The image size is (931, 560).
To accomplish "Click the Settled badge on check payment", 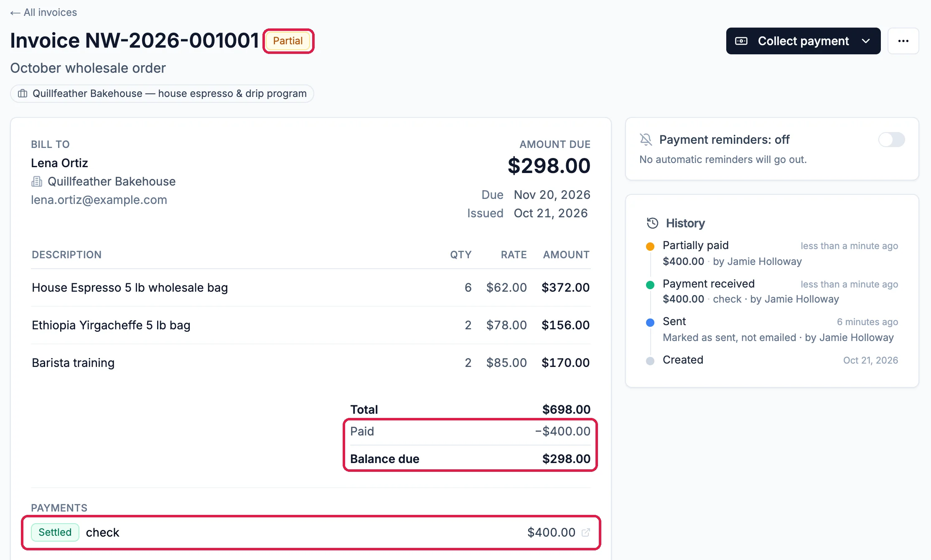I will 55,532.
